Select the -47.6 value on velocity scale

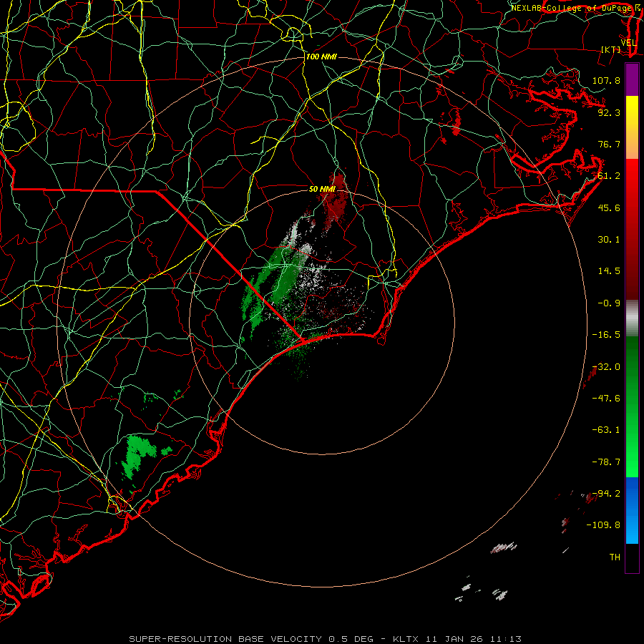pyautogui.click(x=606, y=399)
